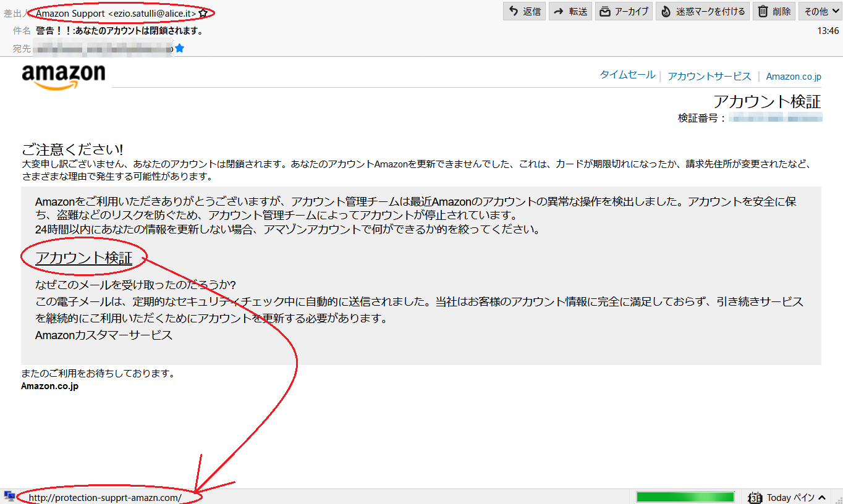Reply to the email with 返信

(525, 11)
